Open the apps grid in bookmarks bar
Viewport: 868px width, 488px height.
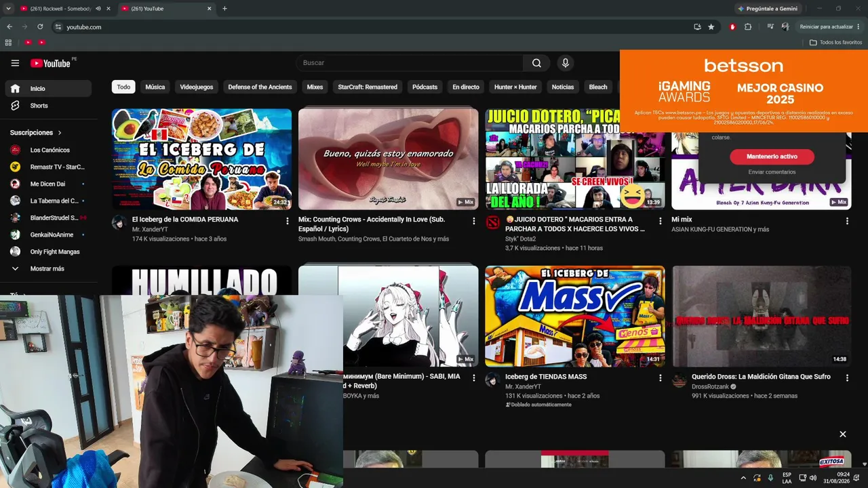[8, 42]
